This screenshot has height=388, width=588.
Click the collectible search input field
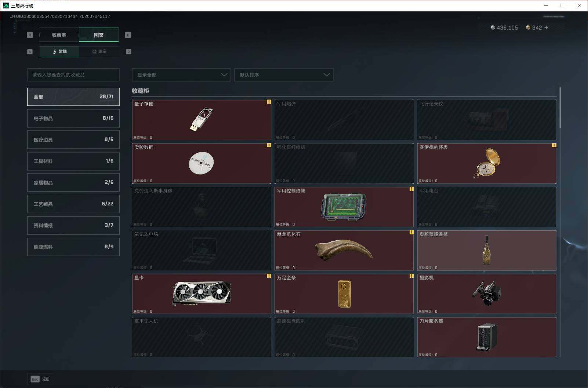(73, 75)
